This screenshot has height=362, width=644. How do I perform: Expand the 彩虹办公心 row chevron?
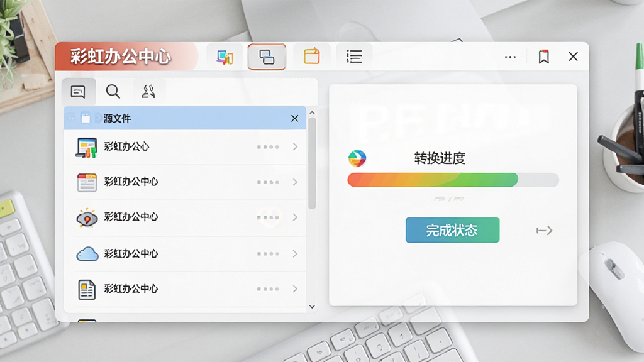[295, 146]
